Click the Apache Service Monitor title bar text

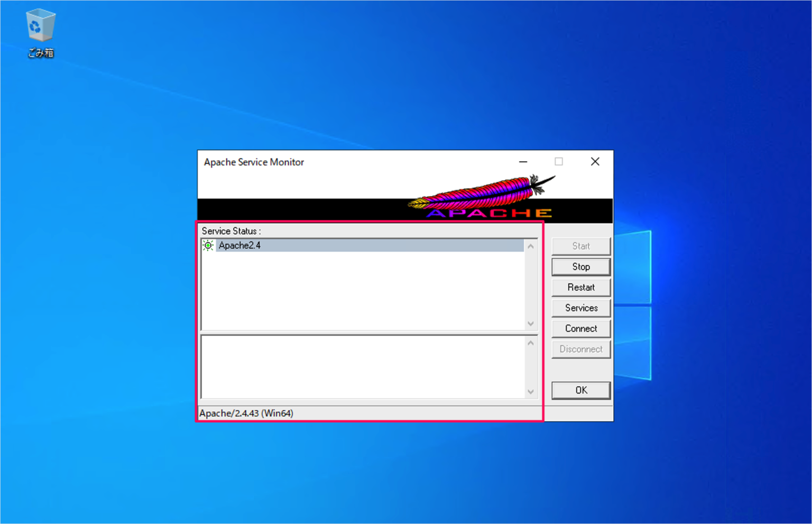tap(254, 162)
